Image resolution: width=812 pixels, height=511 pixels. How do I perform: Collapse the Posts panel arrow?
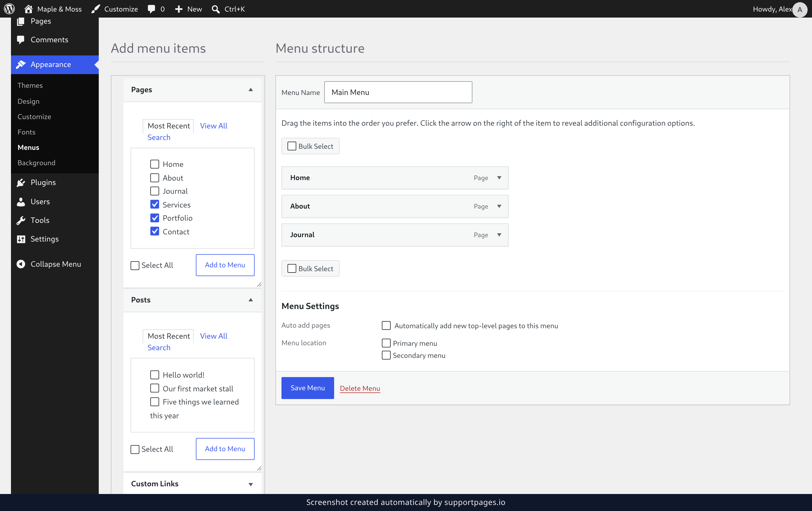click(x=250, y=300)
